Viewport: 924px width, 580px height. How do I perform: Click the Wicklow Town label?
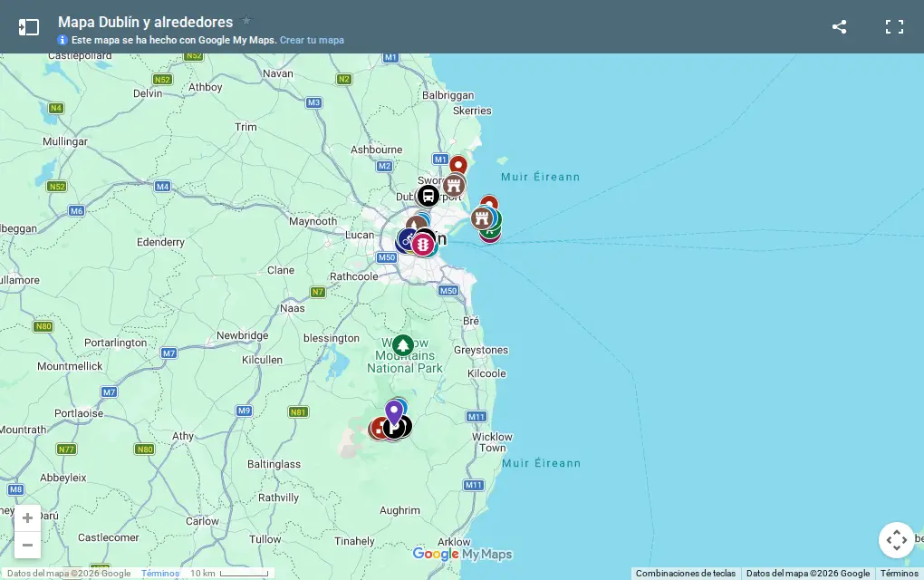(492, 442)
